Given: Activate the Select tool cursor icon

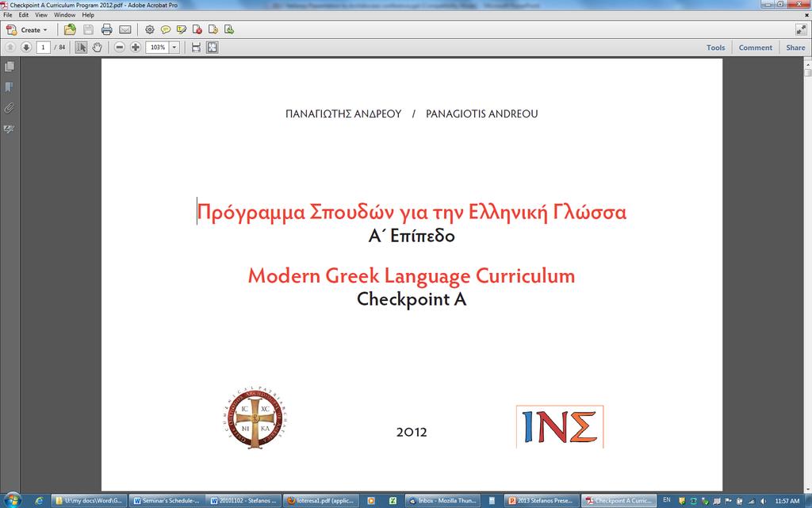Looking at the screenshot, I should (81, 47).
